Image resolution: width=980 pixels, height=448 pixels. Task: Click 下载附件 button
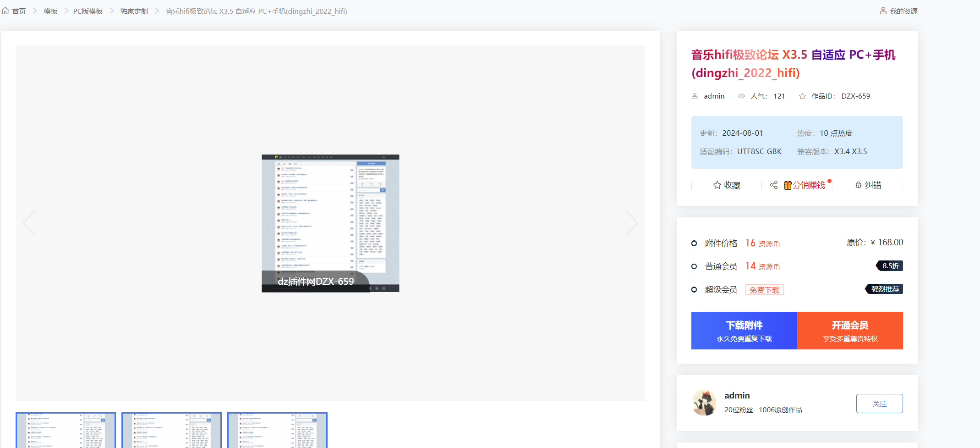click(744, 331)
